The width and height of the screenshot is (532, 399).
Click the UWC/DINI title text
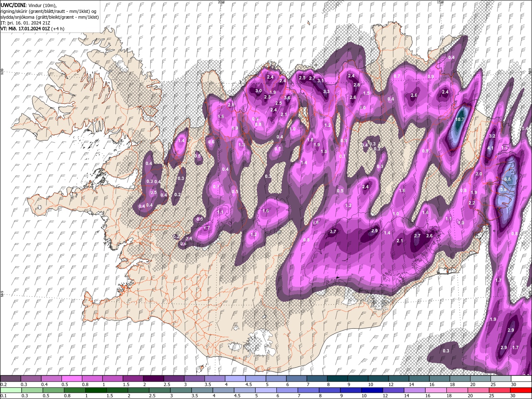tap(13, 5)
